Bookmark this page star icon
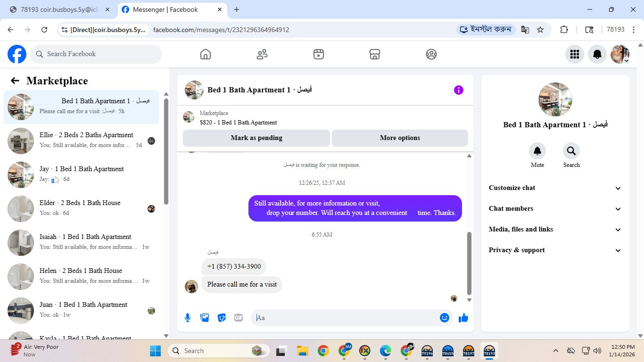This screenshot has height=362, width=644. tap(540, 30)
